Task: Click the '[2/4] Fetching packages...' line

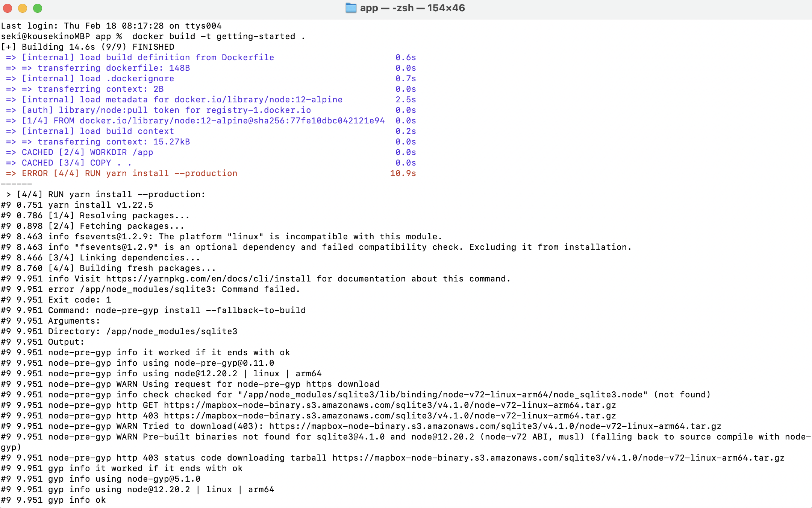Action: 92,226
